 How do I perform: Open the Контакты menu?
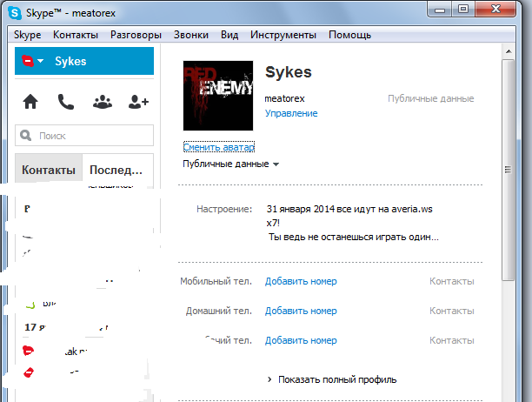tap(76, 35)
